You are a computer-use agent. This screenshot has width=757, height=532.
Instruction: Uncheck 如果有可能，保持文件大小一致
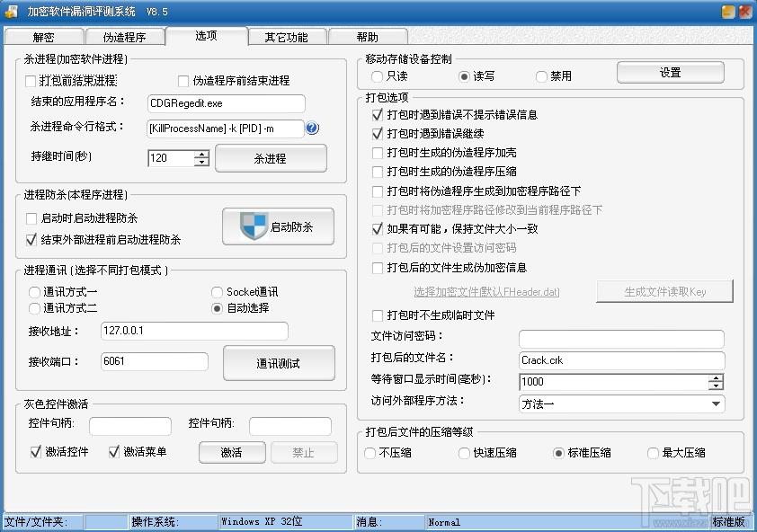(378, 229)
